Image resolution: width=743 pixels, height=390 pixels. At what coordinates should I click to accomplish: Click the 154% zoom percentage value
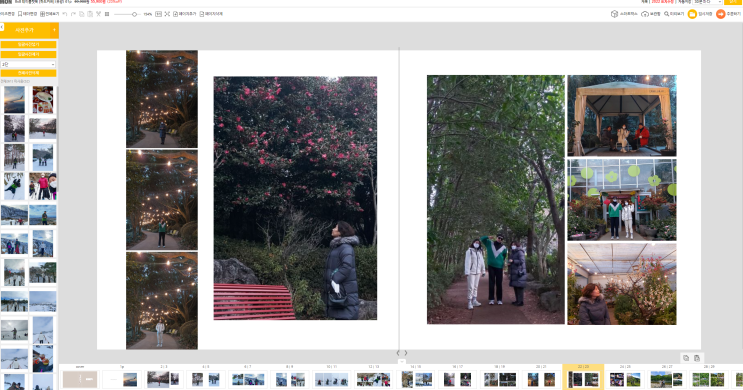(x=148, y=14)
